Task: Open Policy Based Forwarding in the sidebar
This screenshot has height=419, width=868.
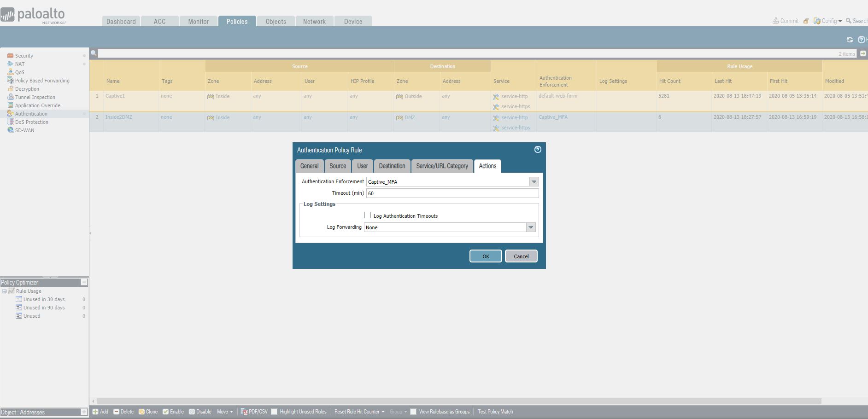Action: pos(42,81)
